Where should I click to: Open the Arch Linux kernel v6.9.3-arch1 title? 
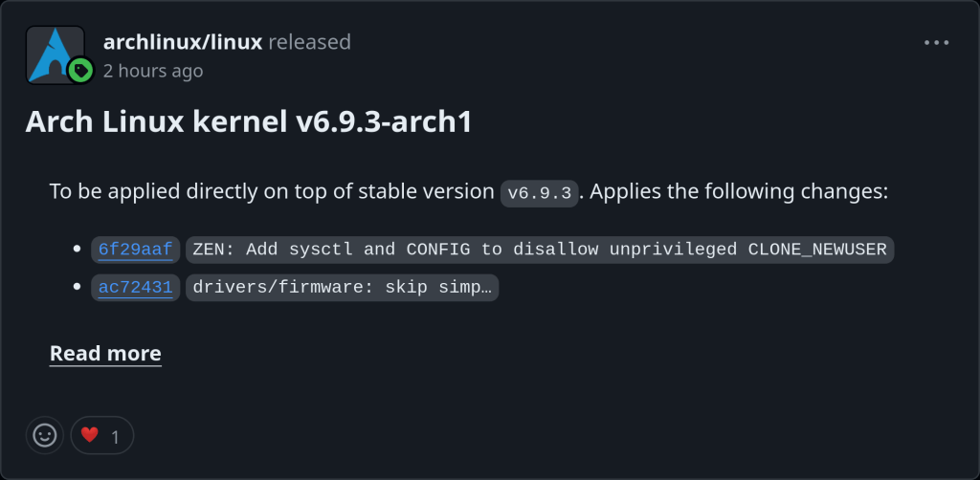point(249,121)
